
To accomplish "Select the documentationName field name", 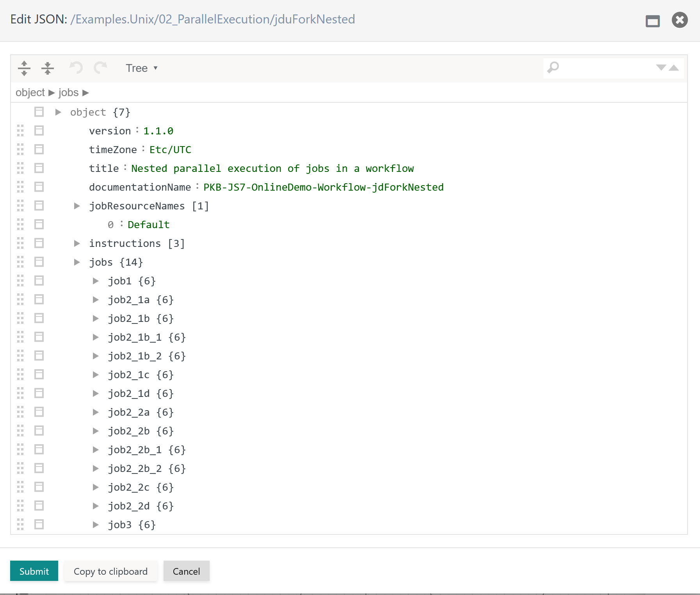I will pos(140,187).
